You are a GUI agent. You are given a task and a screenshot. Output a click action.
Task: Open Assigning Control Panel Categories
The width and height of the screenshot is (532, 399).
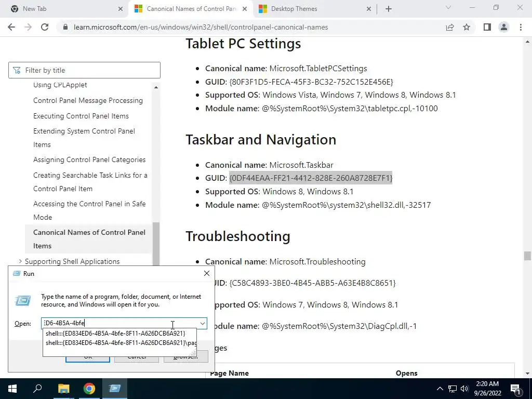[x=89, y=160]
